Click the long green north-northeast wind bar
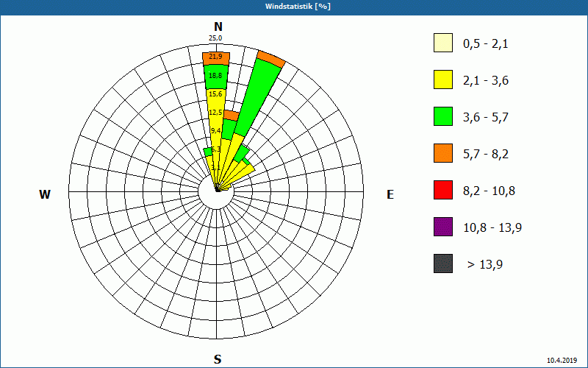Viewport: 588px width, 368px height. [x=258, y=99]
